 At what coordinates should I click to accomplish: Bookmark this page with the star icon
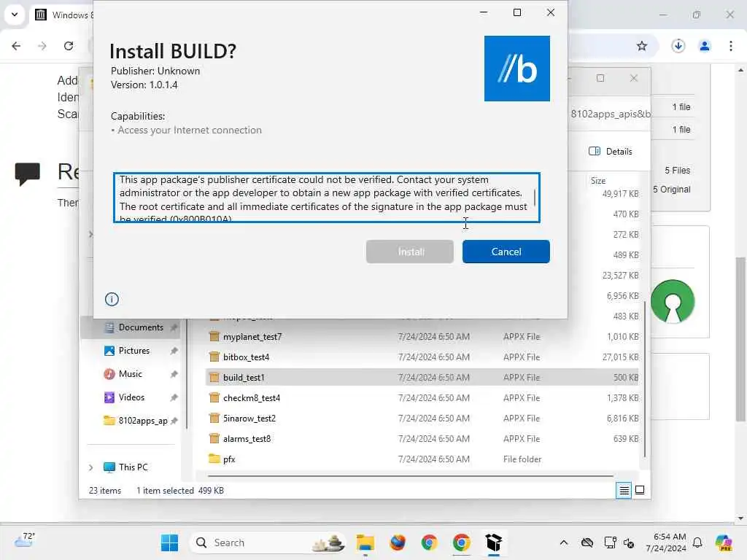pyautogui.click(x=642, y=46)
